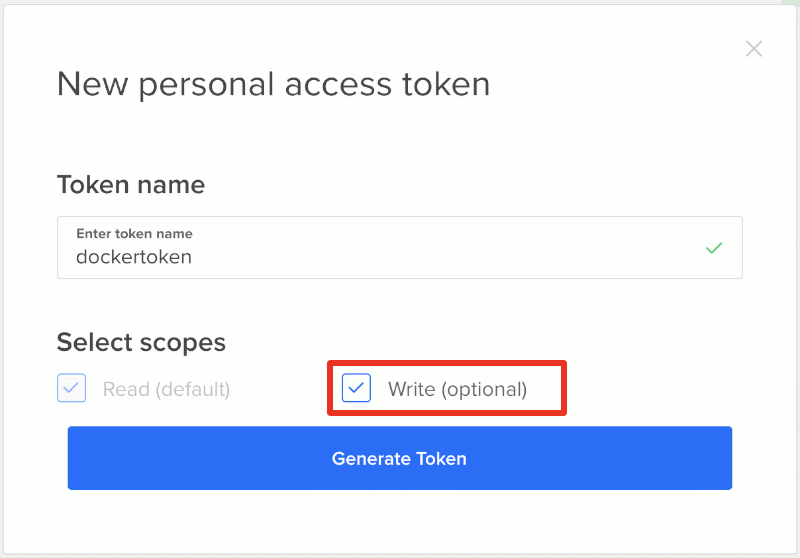Click the Read (default) label text
Image resolution: width=800 pixels, height=558 pixels.
point(166,389)
